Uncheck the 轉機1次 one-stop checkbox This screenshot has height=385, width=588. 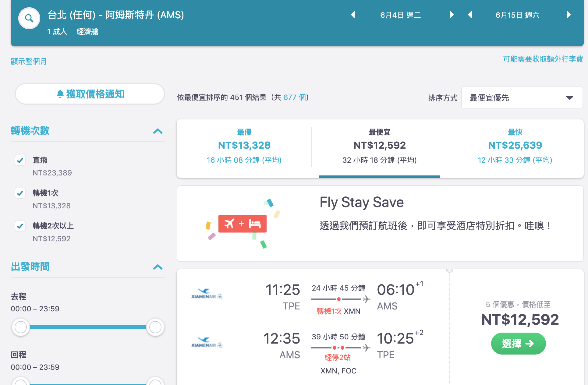point(20,193)
